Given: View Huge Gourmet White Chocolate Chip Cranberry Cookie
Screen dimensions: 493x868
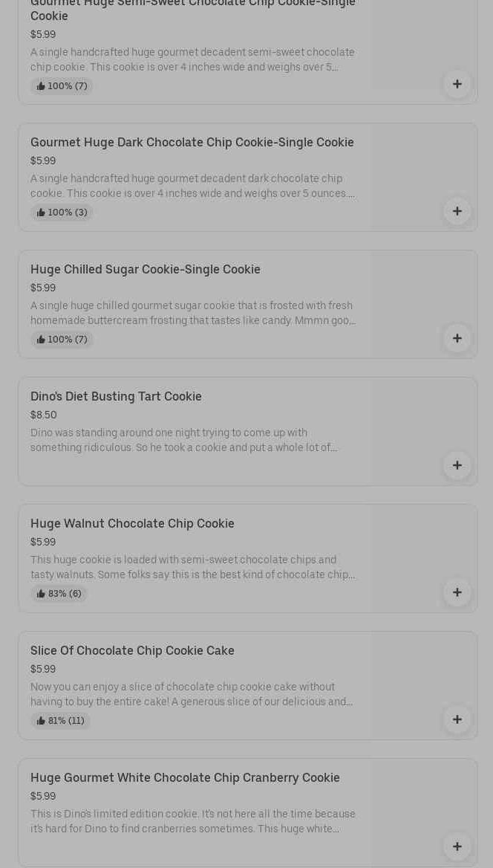Looking at the screenshot, I should click(x=185, y=777).
